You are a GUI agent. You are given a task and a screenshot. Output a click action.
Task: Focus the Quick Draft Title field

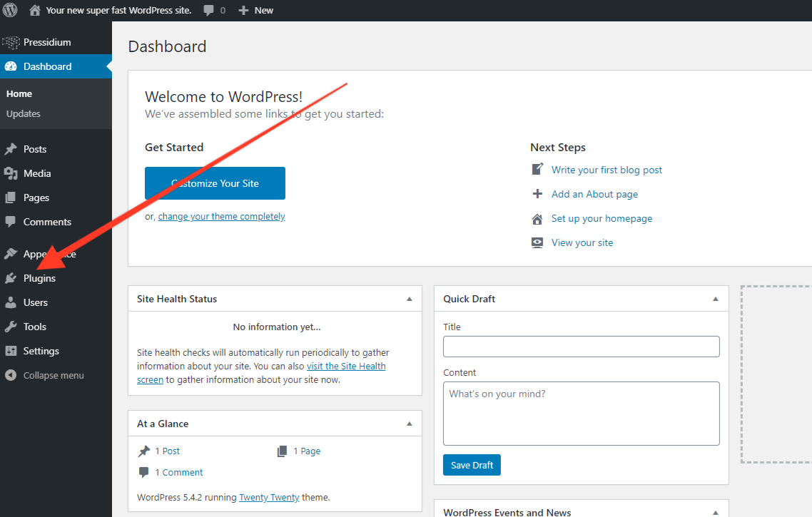[x=581, y=347]
